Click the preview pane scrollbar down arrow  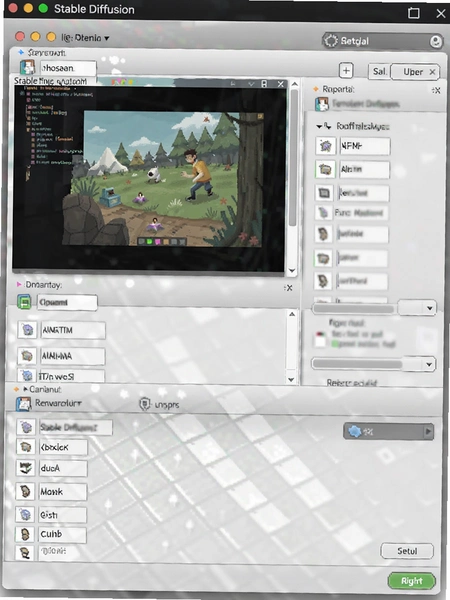[x=292, y=271]
